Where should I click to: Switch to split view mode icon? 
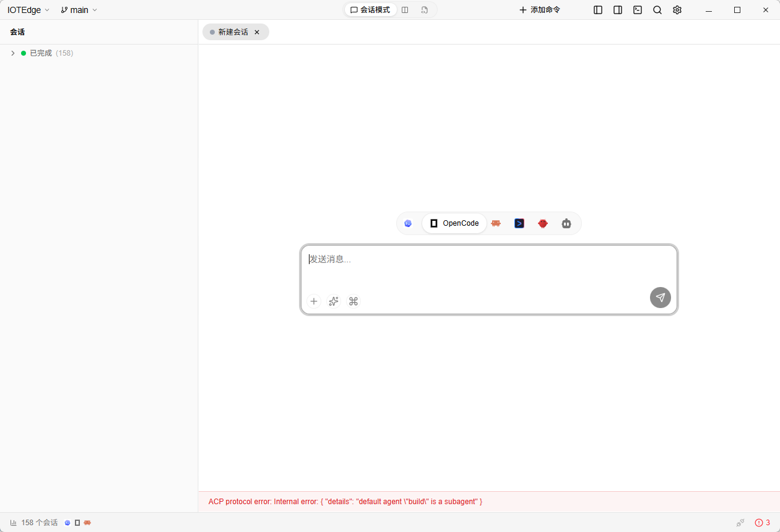[x=405, y=10]
